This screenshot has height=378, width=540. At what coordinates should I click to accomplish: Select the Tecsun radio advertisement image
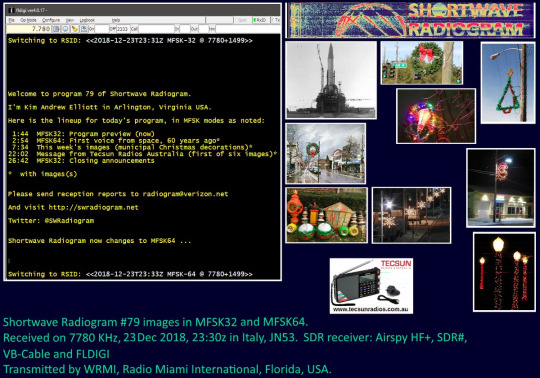(371, 286)
